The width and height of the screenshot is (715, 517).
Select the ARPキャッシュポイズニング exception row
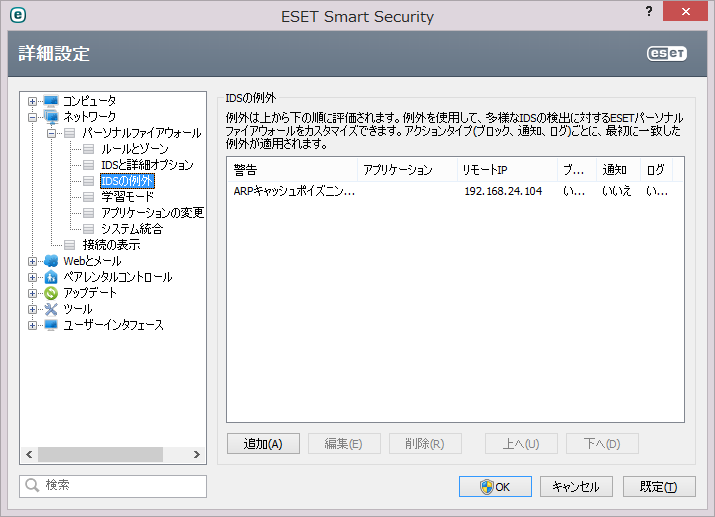point(455,191)
